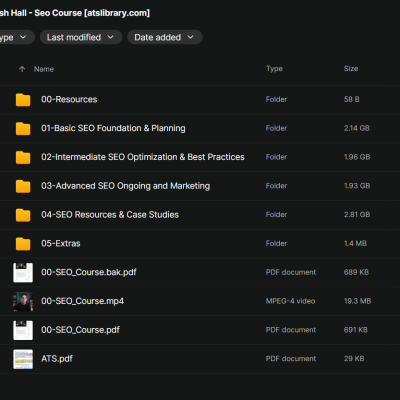The height and width of the screenshot is (400, 400).
Task: Open the 00-Resources folder name
Action: pyautogui.click(x=69, y=99)
